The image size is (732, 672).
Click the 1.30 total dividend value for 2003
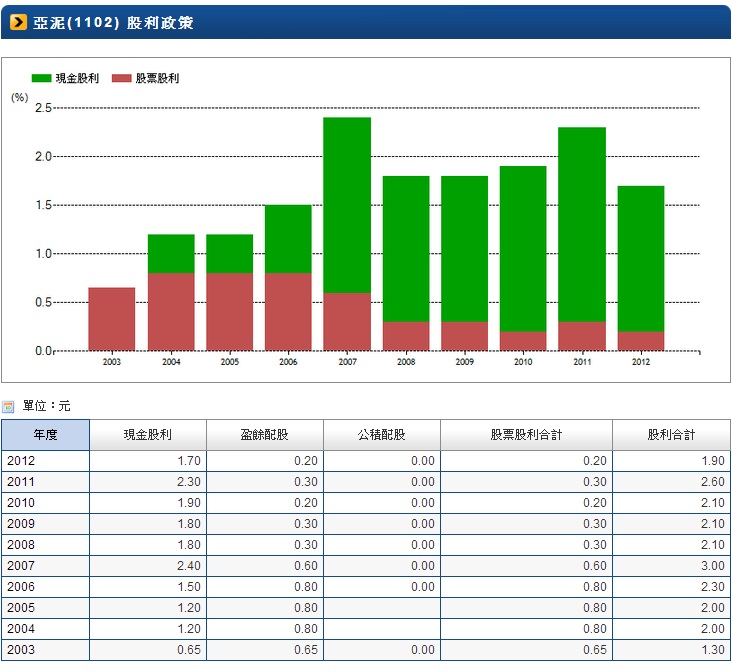tap(713, 650)
